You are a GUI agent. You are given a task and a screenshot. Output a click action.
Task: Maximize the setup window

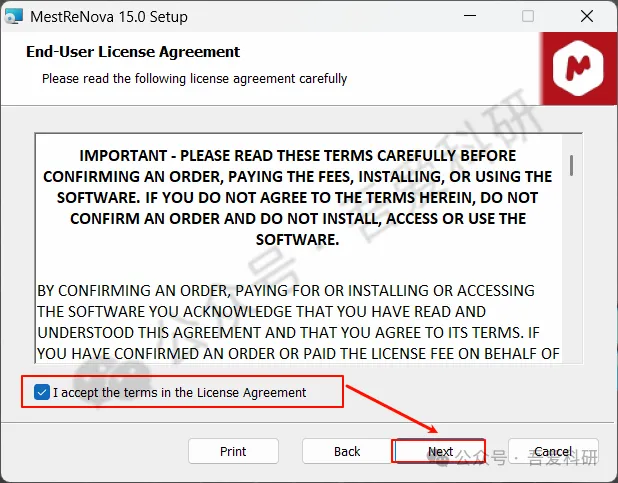528,16
